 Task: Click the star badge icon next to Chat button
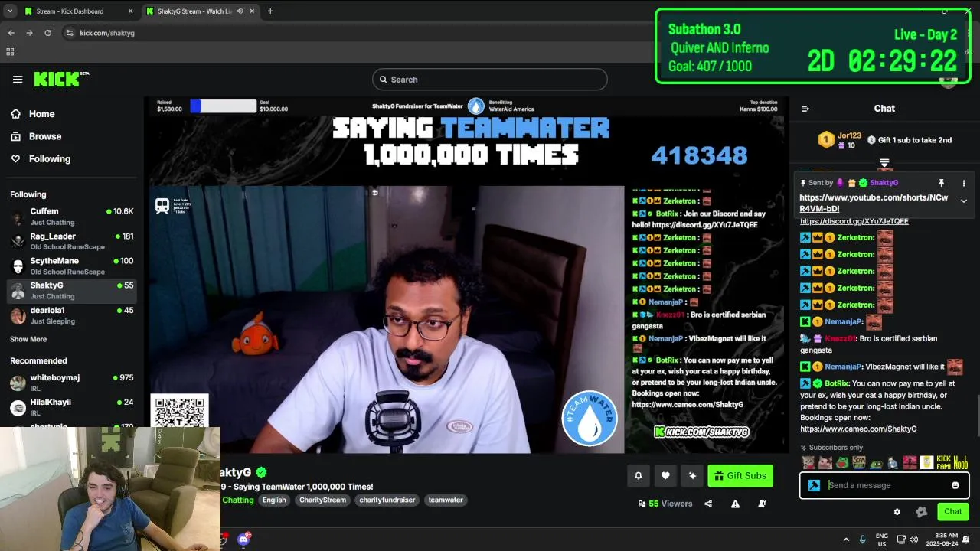922,512
